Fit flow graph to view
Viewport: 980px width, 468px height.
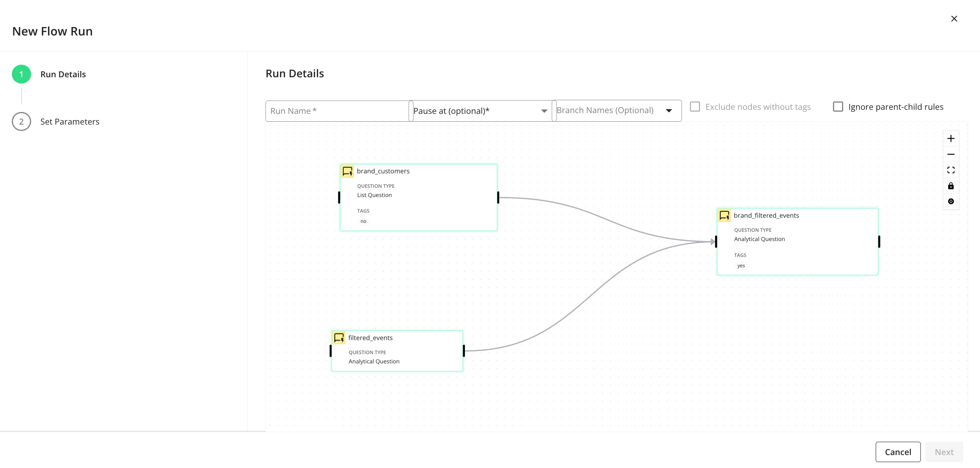tap(950, 170)
